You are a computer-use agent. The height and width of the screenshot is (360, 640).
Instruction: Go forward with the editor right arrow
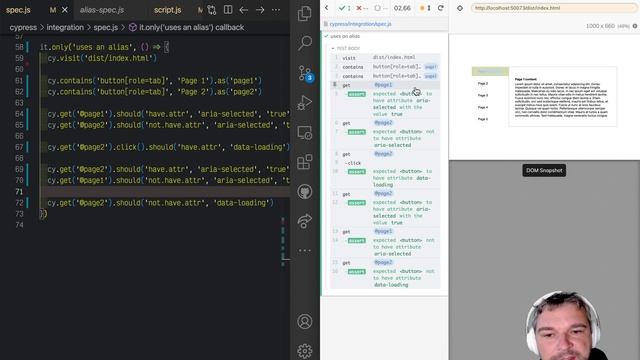[x=260, y=10]
